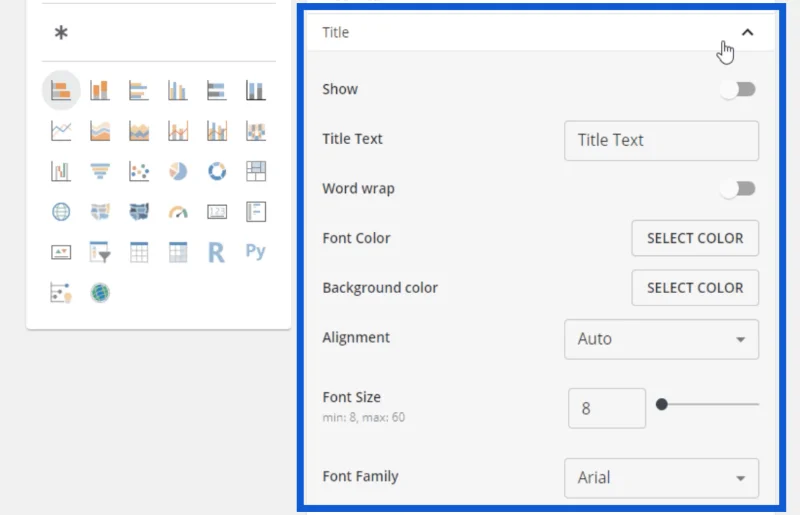Open the Font Family dropdown
The height and width of the screenshot is (515, 800).
pos(661,478)
